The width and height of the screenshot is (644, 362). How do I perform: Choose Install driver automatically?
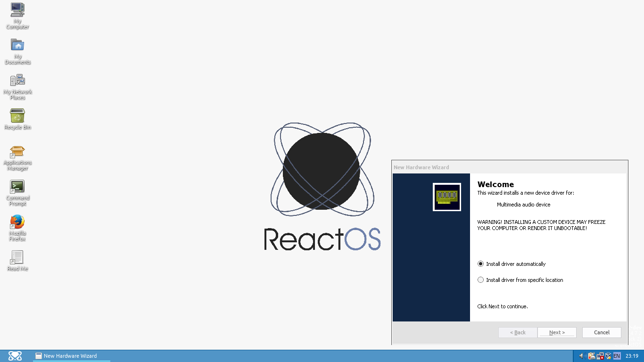pos(512,264)
